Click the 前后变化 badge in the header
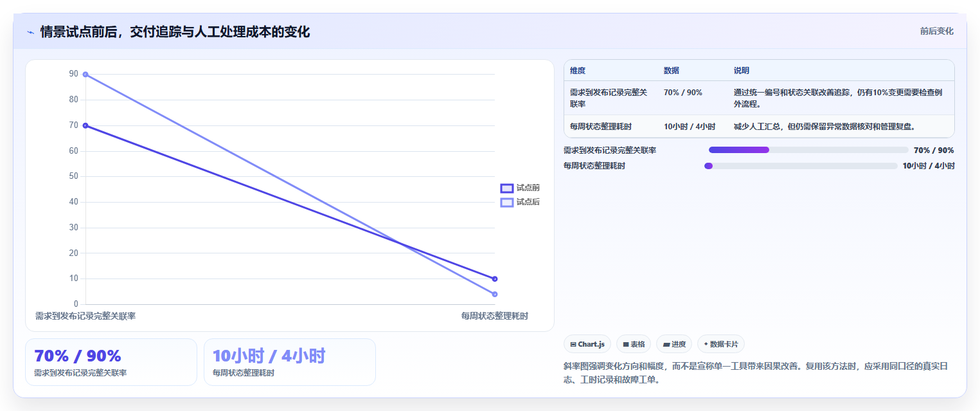 click(x=936, y=31)
